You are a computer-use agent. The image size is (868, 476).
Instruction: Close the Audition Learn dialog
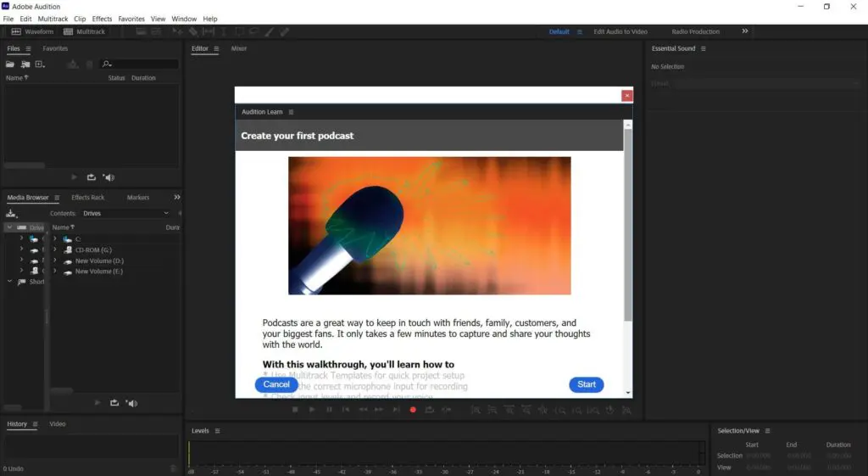coord(626,96)
